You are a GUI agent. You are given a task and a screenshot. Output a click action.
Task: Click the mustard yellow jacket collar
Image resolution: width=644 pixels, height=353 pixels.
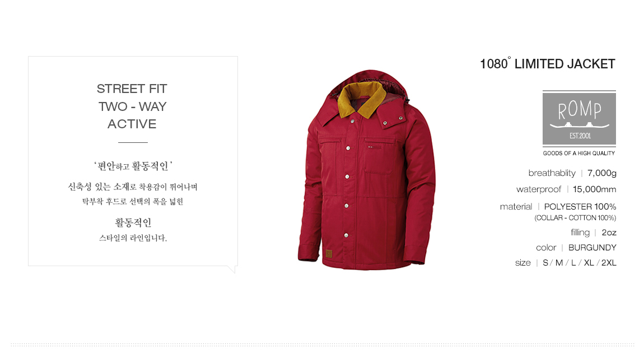pos(361,100)
